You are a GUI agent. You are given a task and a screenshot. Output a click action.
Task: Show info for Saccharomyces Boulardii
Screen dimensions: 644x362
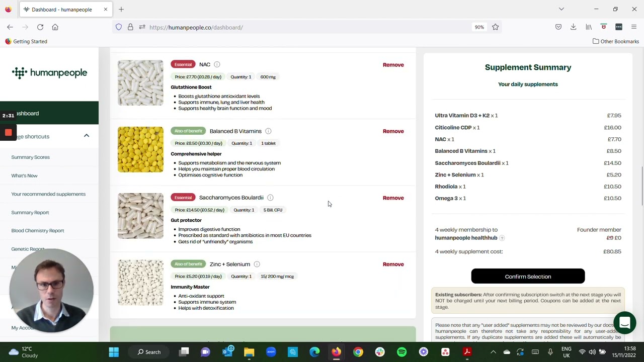270,198
